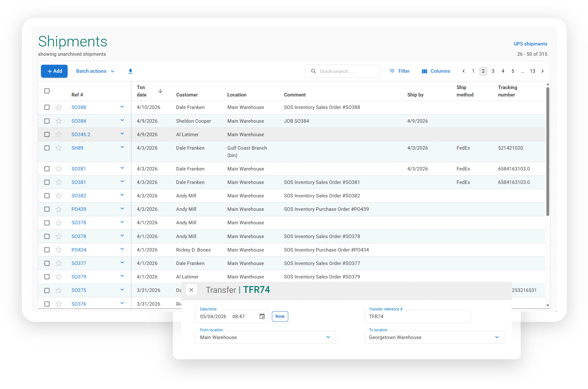Click tracking number 521421020
The width and height of the screenshot is (588, 389).
[510, 148]
